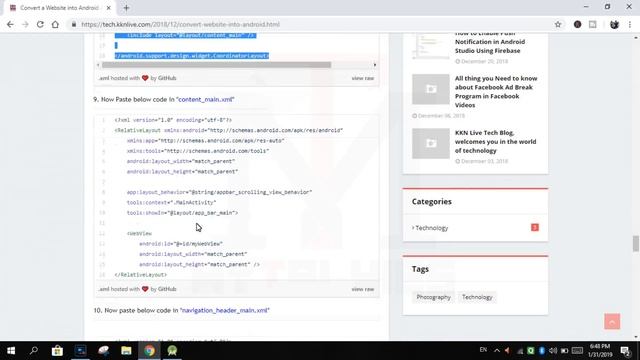Bookmark this page with the star
Image resolution: width=640 pixels, height=360 pixels.
pos(558,24)
